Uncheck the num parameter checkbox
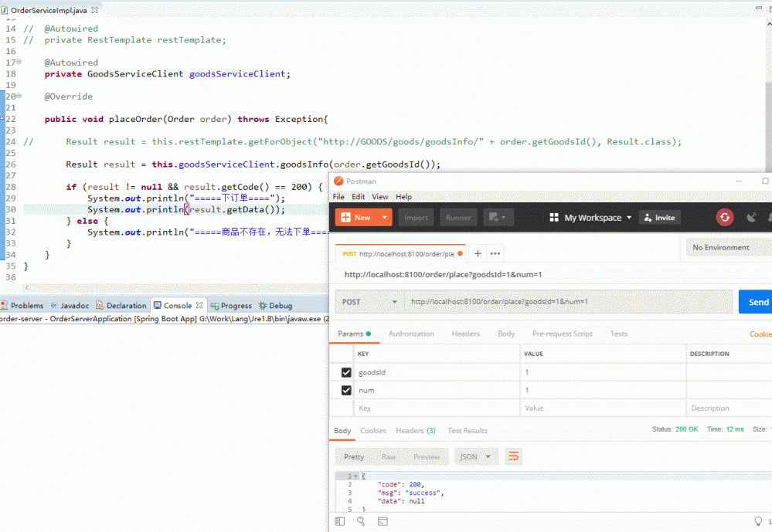Viewport: 772px width, 532px height. point(346,391)
